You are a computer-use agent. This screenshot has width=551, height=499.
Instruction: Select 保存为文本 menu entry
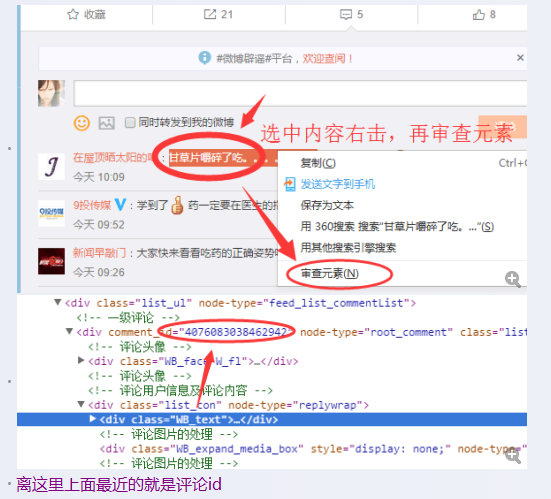click(x=327, y=205)
